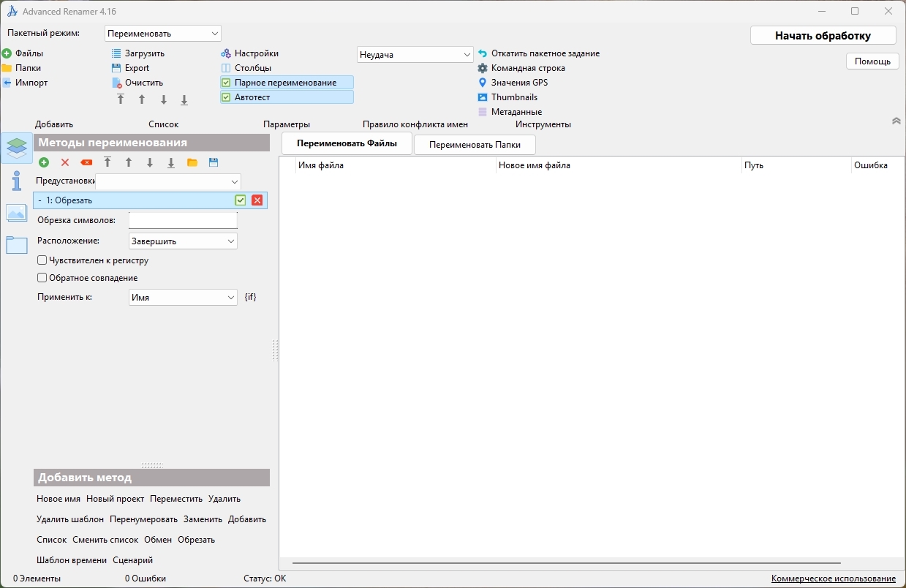Toggle Автотест checkbox
This screenshot has height=588, width=906.
(226, 97)
